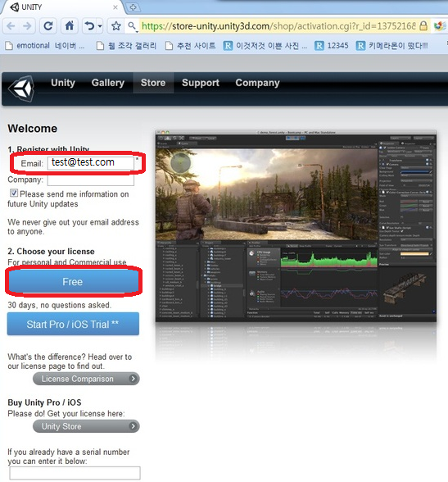Uncheck the Unity updates information checkbox

tap(13, 193)
